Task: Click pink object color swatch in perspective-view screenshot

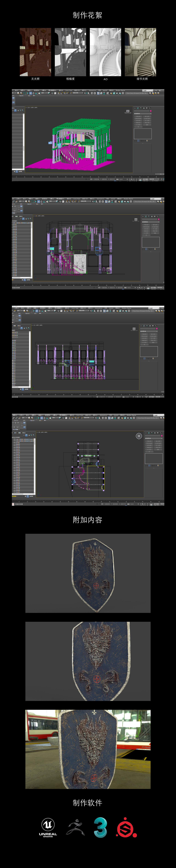Action: coord(151,111)
